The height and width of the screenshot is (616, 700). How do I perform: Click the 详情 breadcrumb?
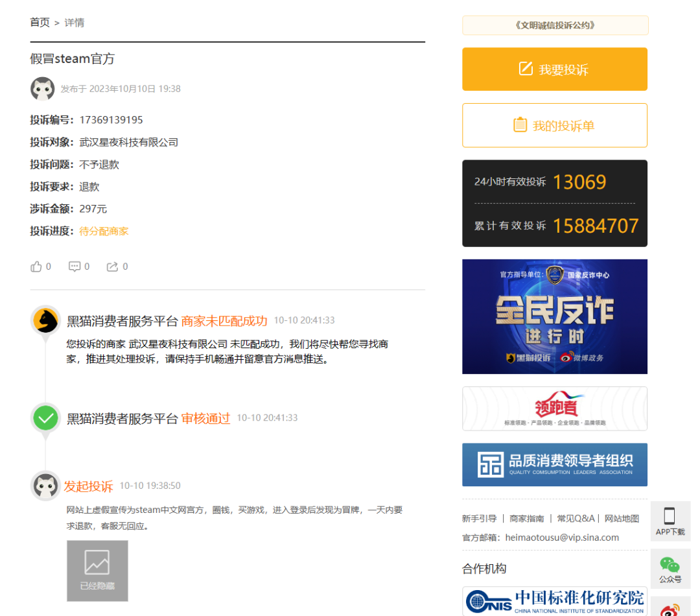point(74,22)
